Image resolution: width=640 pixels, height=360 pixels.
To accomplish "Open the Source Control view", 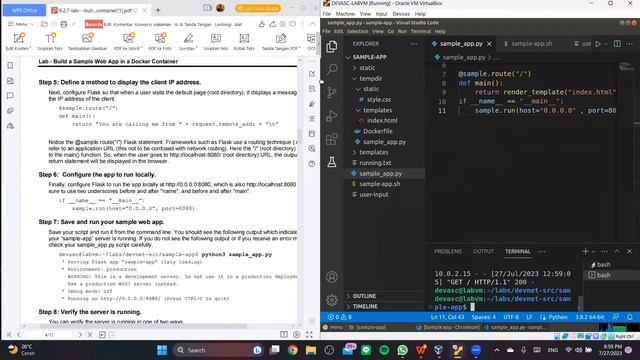I will pyautogui.click(x=332, y=93).
